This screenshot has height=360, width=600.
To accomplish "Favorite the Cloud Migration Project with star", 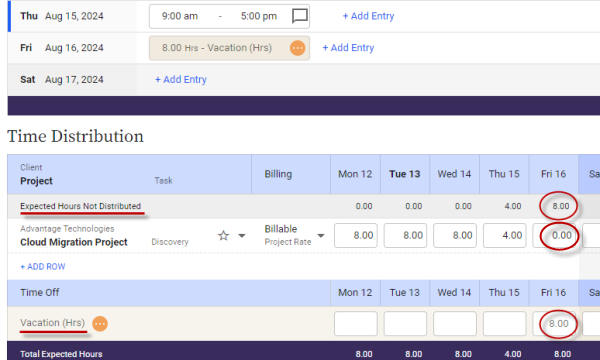I will 223,235.
